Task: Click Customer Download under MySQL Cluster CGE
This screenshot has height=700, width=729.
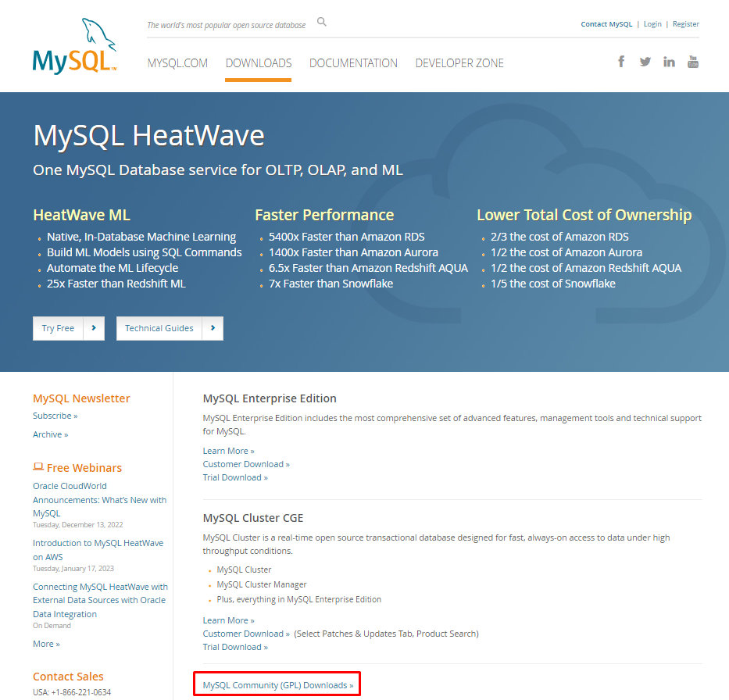Action: [246, 634]
